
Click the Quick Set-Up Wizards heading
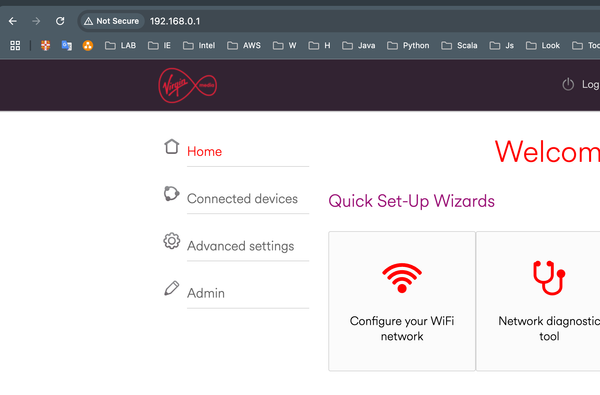click(411, 201)
